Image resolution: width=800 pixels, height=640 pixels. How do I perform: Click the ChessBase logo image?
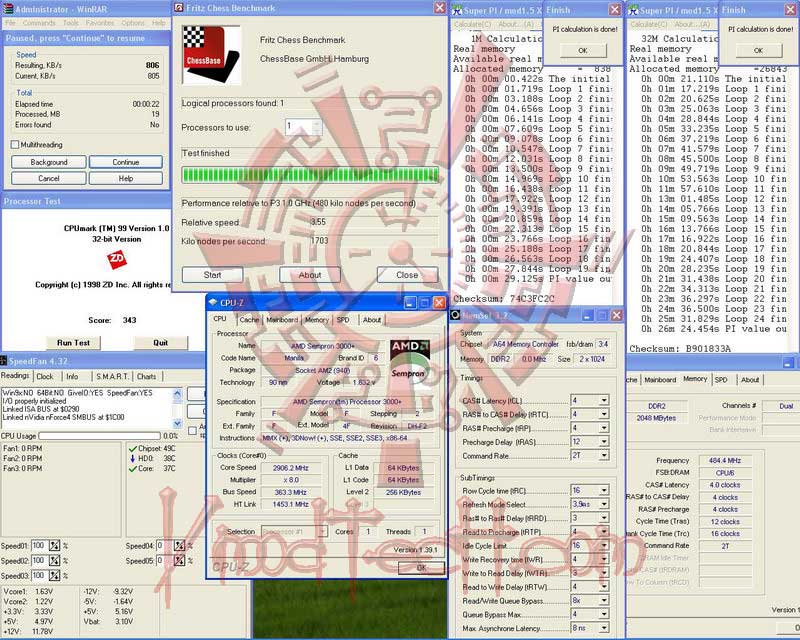click(x=211, y=54)
